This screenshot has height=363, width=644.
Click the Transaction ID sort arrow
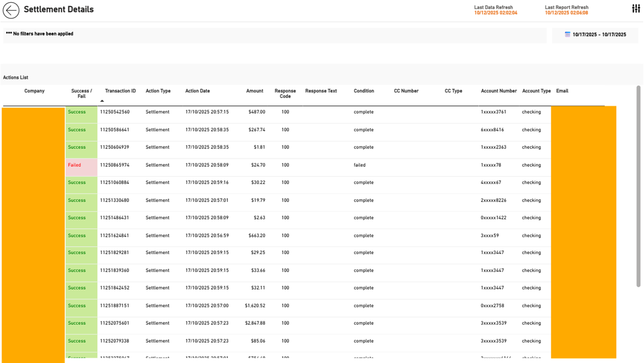click(102, 101)
